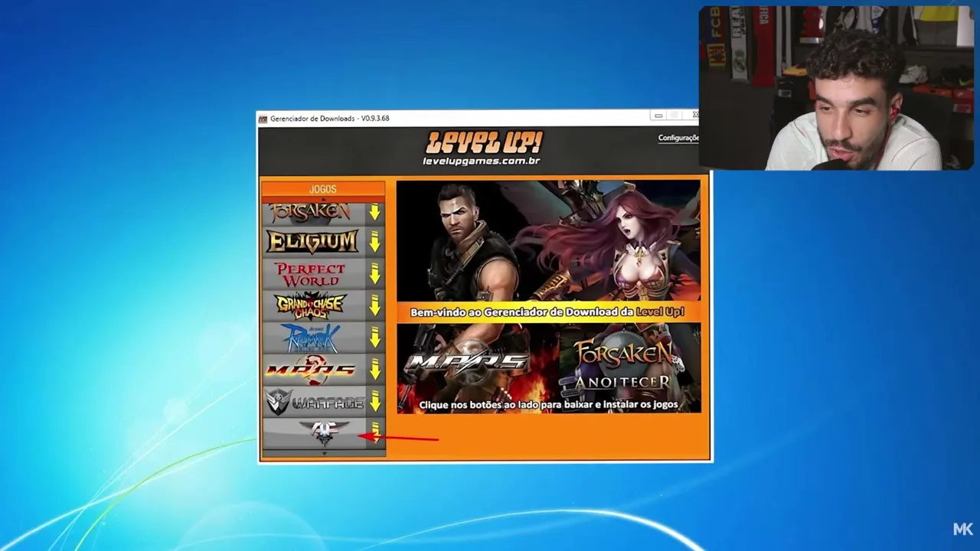Click the Level Up! logo in header
Viewport: 980px width, 551px height.
[x=484, y=142]
